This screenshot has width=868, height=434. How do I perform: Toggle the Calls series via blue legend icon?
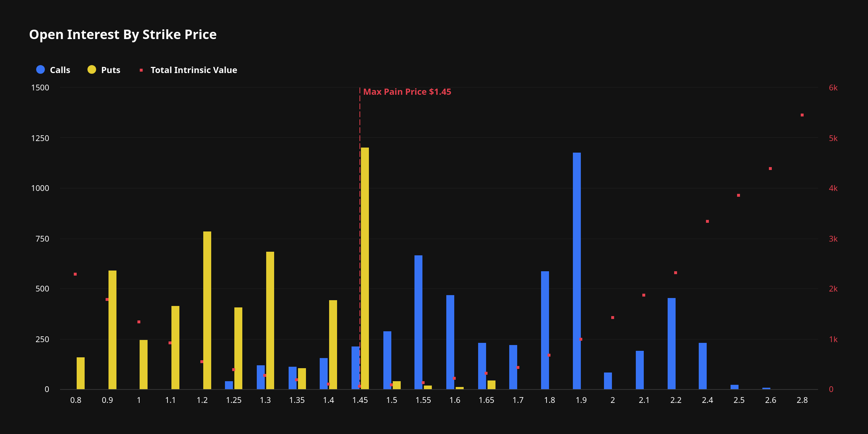pos(40,70)
